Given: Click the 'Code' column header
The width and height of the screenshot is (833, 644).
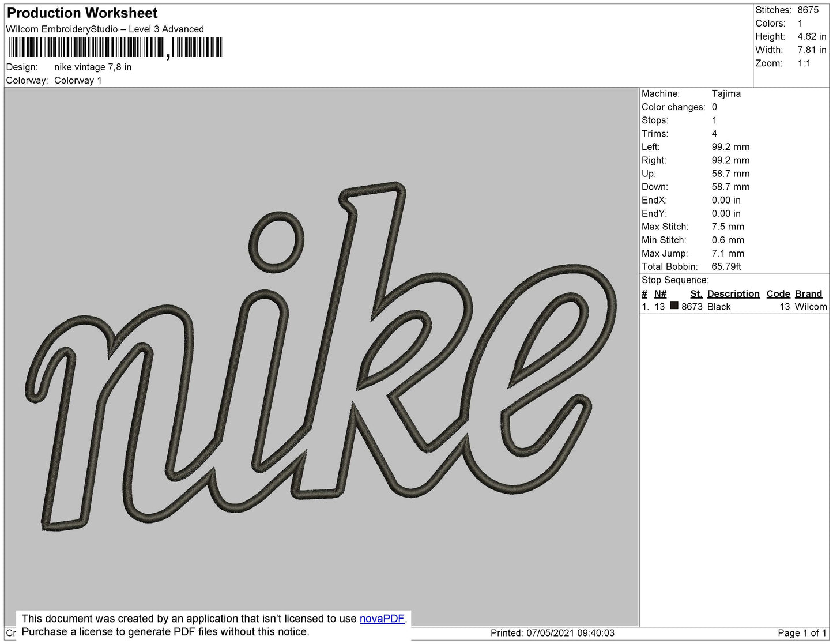Looking at the screenshot, I should 778,293.
